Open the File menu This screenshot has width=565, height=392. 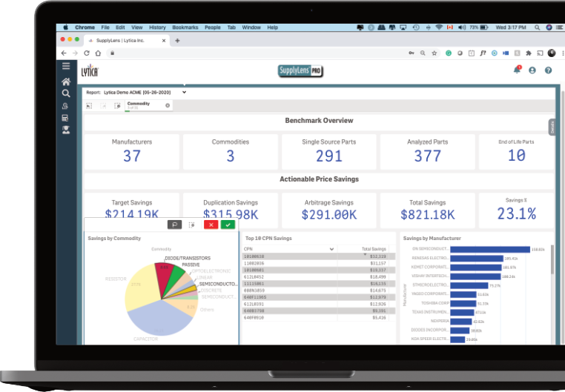(105, 27)
